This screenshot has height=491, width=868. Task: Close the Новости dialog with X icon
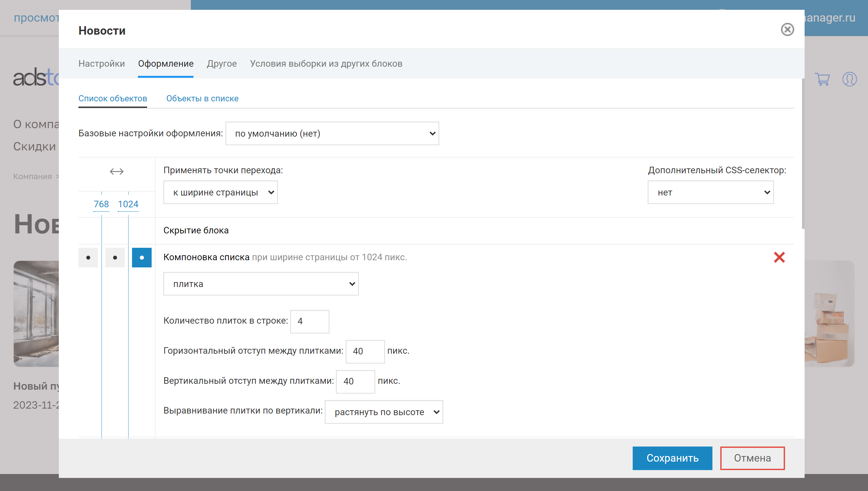click(787, 30)
